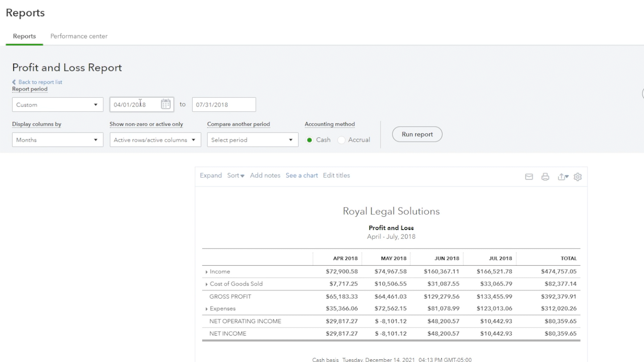Click April expenses value $35,366.06
The width and height of the screenshot is (644, 362).
pyautogui.click(x=341, y=308)
